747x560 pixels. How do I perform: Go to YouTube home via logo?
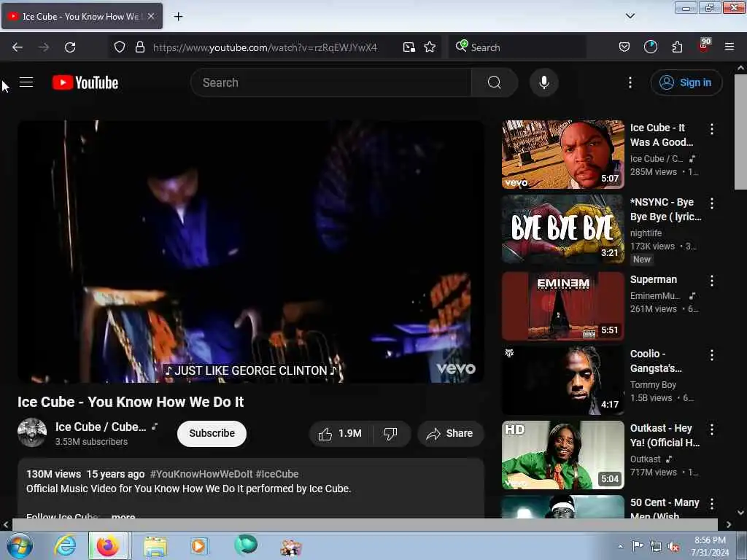click(x=85, y=82)
